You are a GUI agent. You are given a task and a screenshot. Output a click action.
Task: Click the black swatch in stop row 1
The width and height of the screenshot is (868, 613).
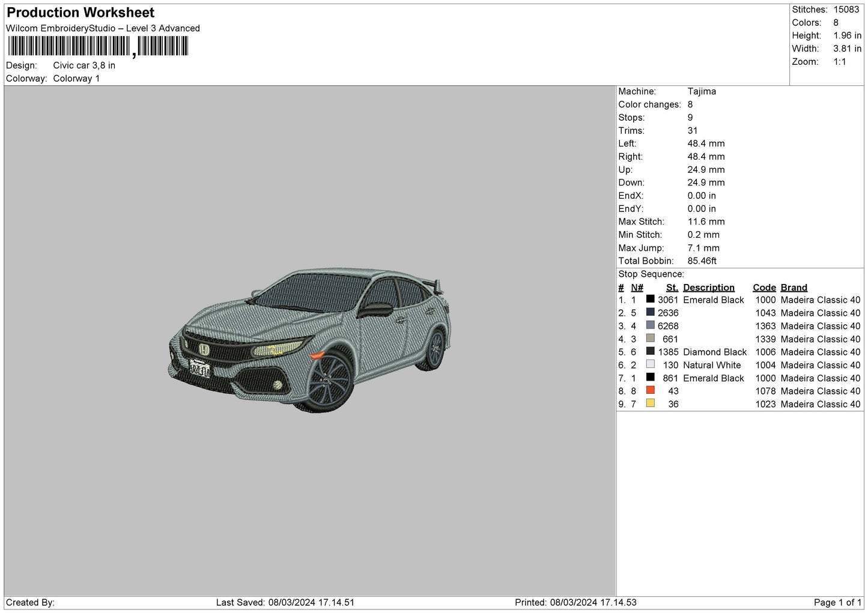coord(650,299)
